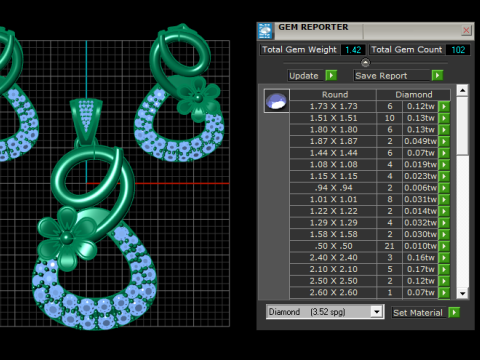The height and width of the screenshot is (360, 480).
Task: Click the count 21 cell
Action: [x=389, y=246]
